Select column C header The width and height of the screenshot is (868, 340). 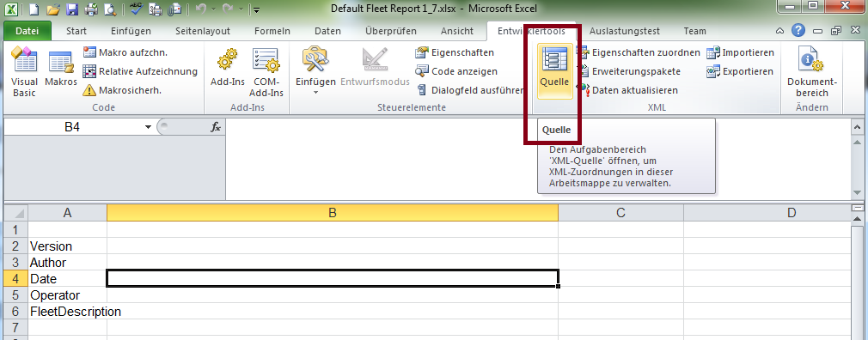[x=621, y=213]
